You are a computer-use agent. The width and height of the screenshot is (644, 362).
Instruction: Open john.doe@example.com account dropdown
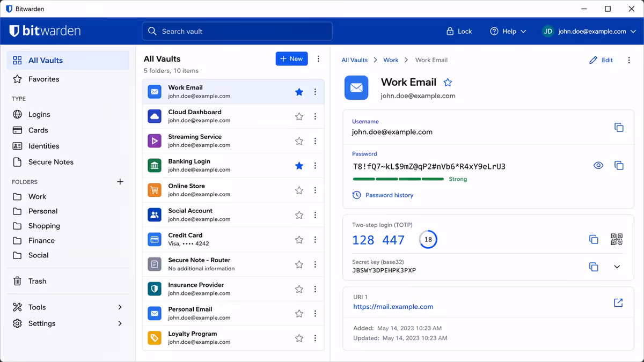tap(589, 31)
